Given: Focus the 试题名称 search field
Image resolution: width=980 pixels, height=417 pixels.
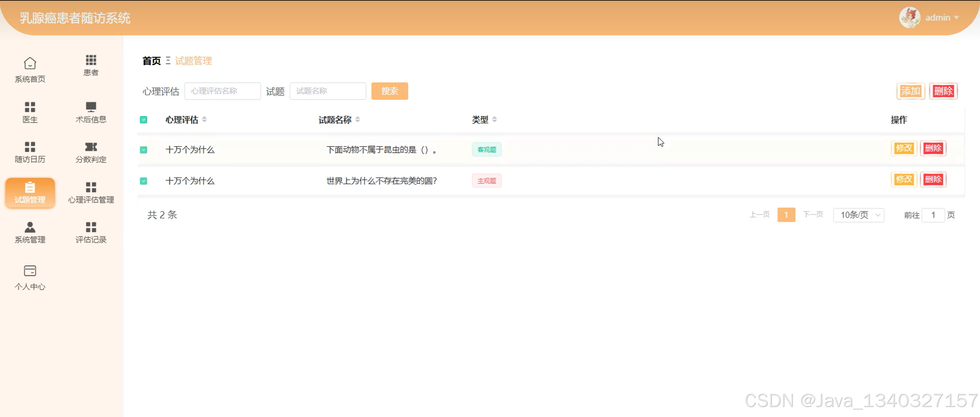Looking at the screenshot, I should 328,91.
